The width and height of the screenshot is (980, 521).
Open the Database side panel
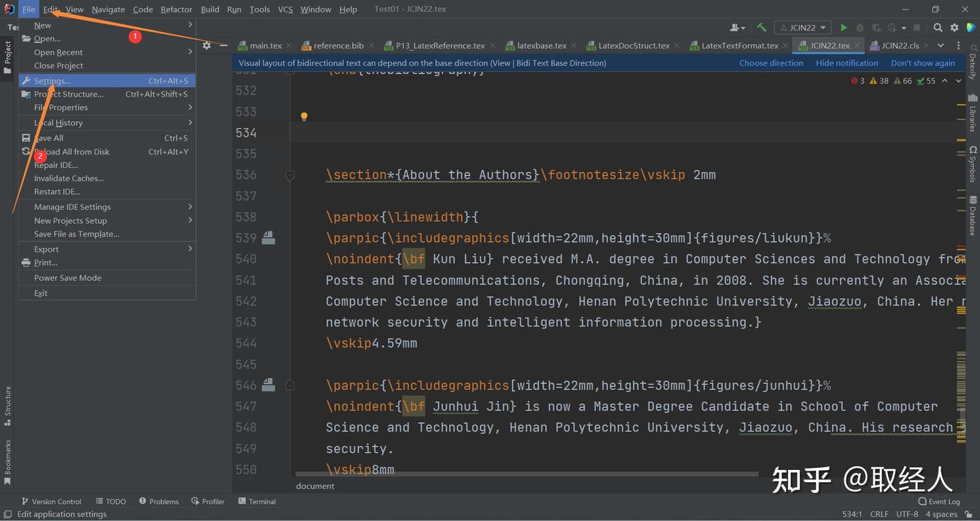(973, 216)
